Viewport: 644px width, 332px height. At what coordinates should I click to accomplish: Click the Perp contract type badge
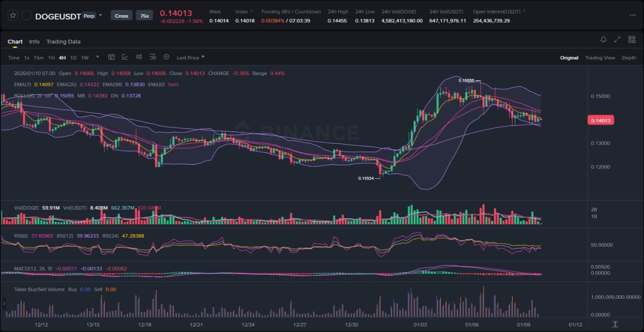(x=89, y=16)
